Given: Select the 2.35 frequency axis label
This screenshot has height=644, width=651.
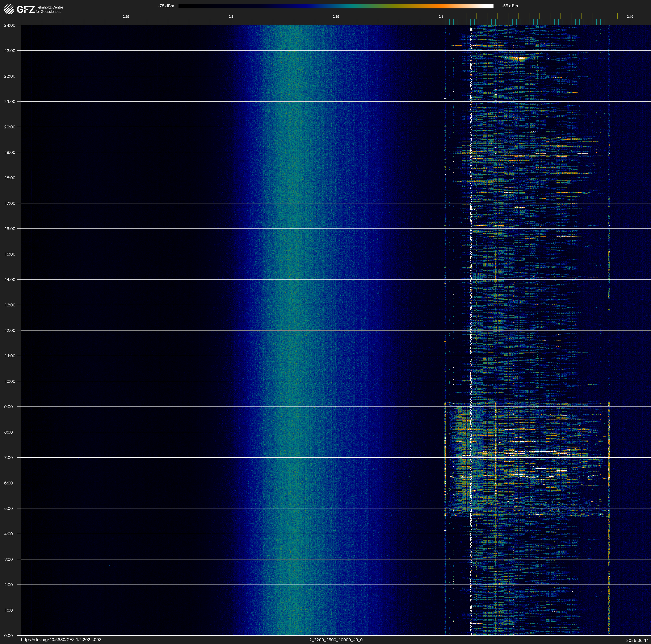Looking at the screenshot, I should click(336, 17).
